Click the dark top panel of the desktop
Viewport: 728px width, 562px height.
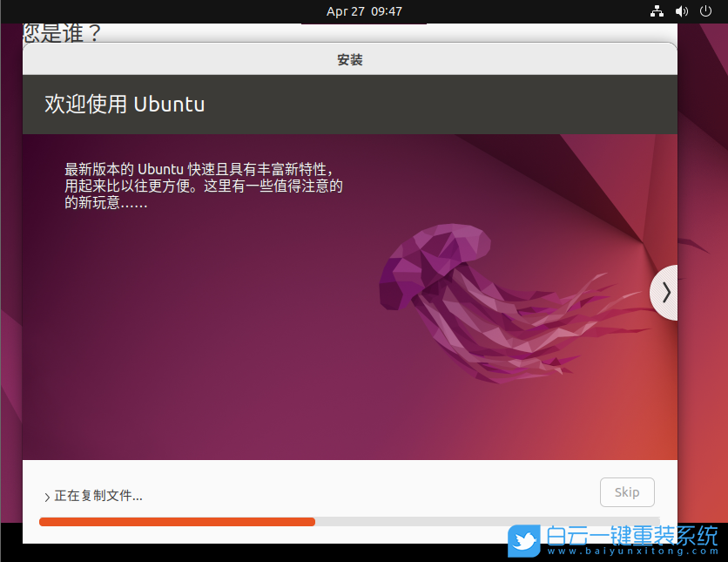pos(174,11)
